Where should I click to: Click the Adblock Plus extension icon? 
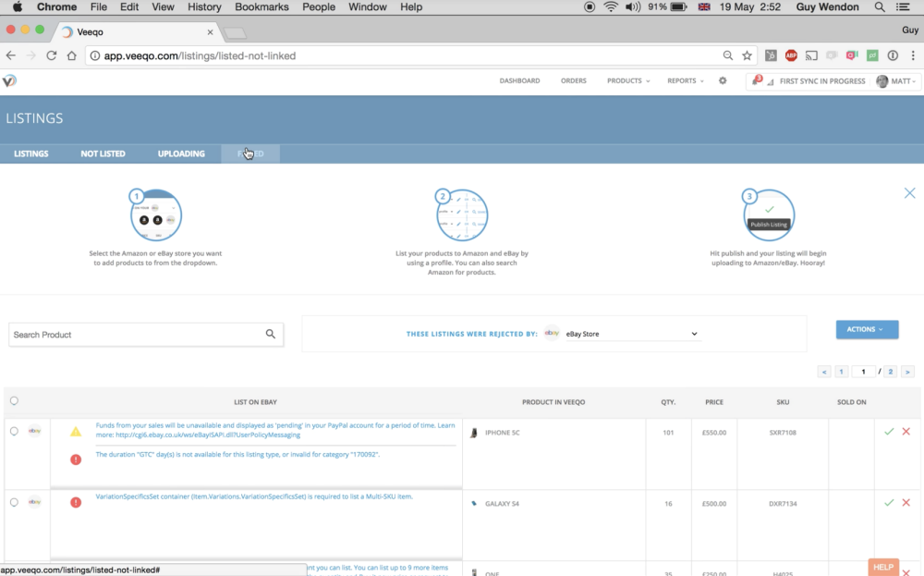[x=791, y=55]
